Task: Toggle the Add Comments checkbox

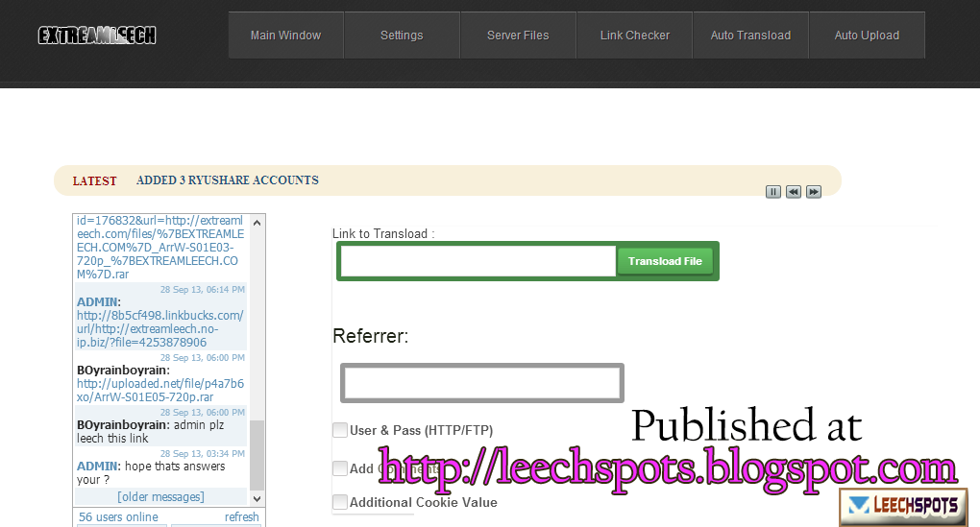Action: click(340, 468)
